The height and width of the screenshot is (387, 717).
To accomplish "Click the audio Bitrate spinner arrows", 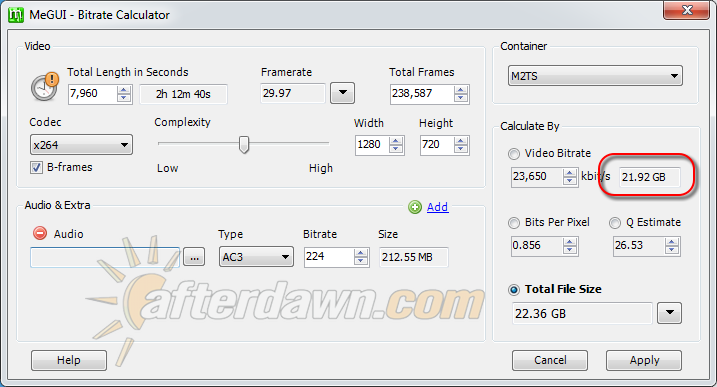I will tap(361, 257).
